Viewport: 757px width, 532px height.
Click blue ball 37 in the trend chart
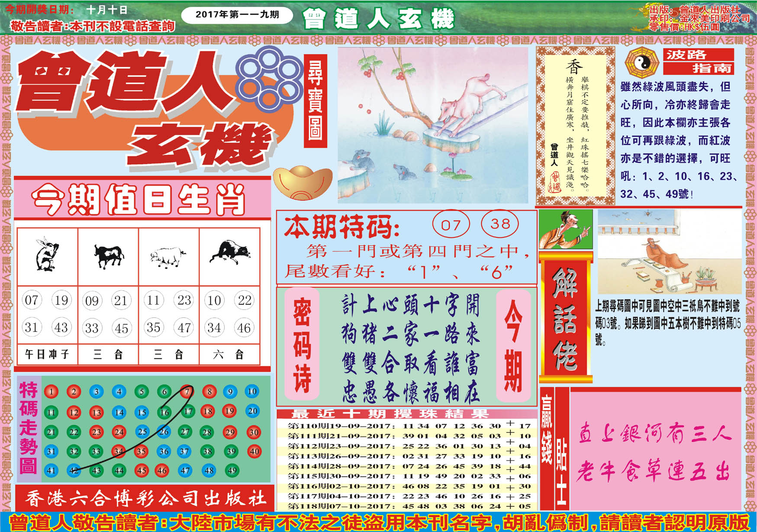tap(185, 451)
